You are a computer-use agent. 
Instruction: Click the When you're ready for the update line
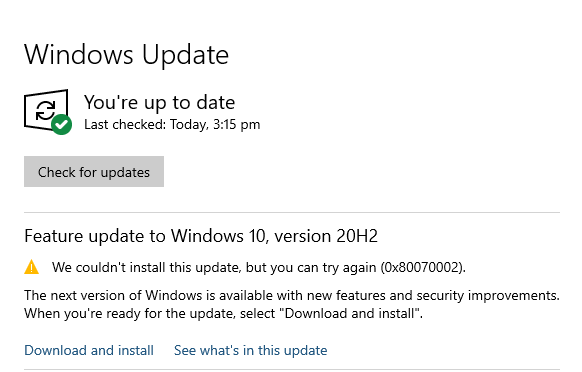coord(223,314)
